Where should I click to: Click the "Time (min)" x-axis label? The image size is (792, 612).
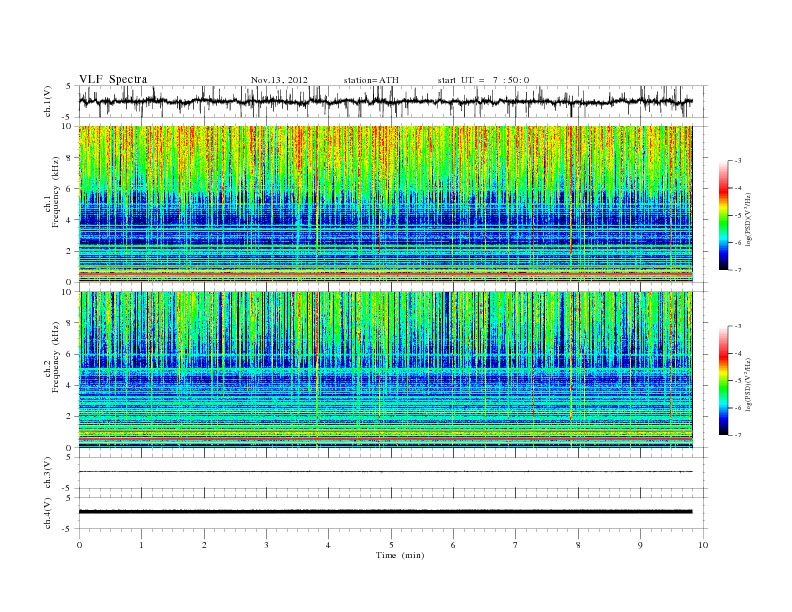[x=400, y=555]
